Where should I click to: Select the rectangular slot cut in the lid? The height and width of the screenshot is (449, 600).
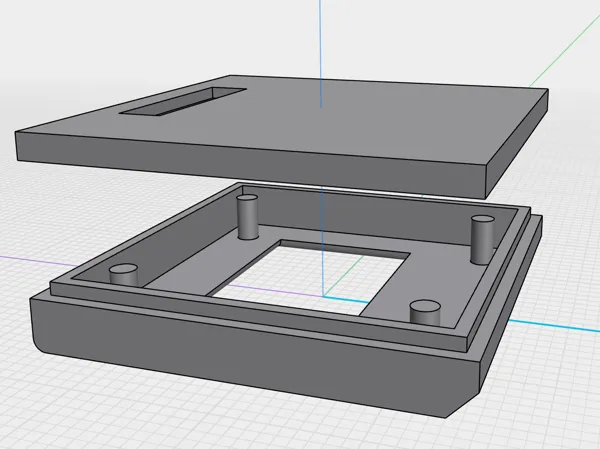pyautogui.click(x=183, y=101)
